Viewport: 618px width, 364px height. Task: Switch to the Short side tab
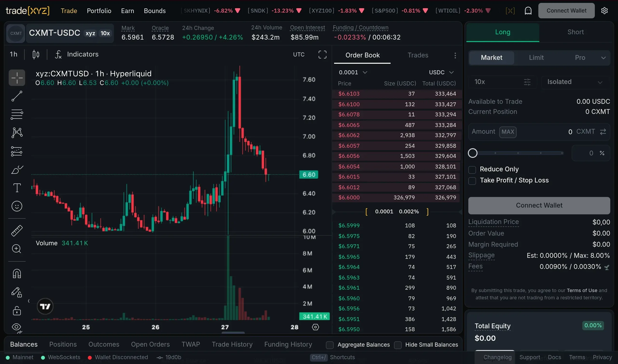(575, 32)
